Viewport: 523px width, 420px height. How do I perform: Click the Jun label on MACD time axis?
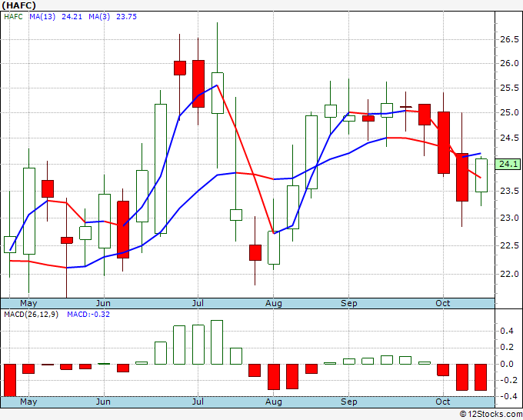coord(103,402)
